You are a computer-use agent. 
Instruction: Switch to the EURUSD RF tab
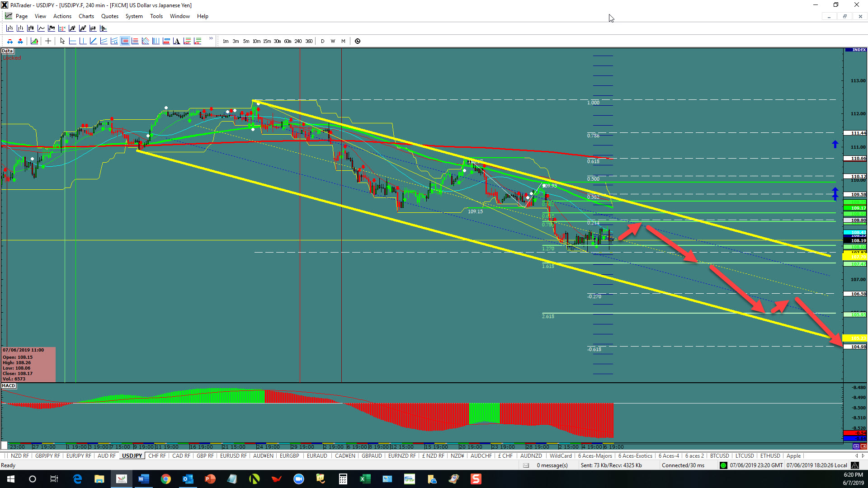pyautogui.click(x=233, y=456)
